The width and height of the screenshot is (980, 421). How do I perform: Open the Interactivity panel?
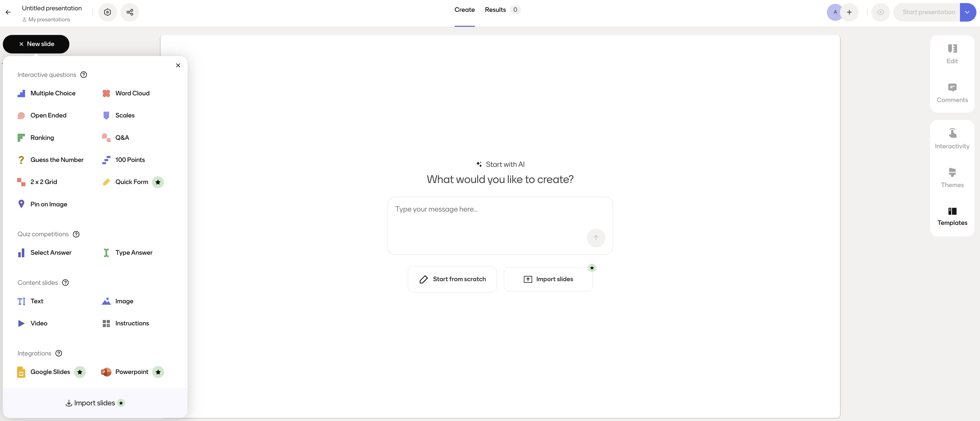coord(952,139)
